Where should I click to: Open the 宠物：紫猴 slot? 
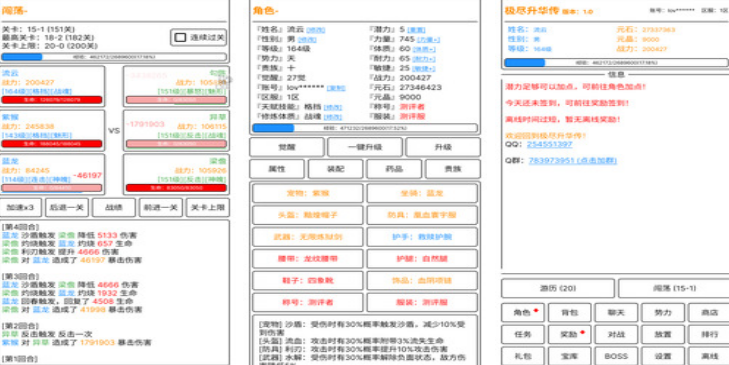tap(308, 193)
